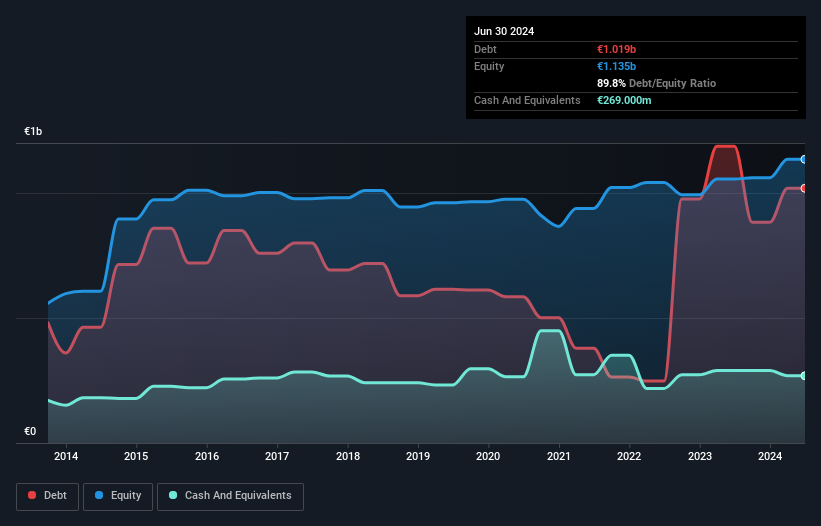This screenshot has height=526, width=821.
Task: Click the €1.135b equity value in tooltip
Action: pos(616,66)
